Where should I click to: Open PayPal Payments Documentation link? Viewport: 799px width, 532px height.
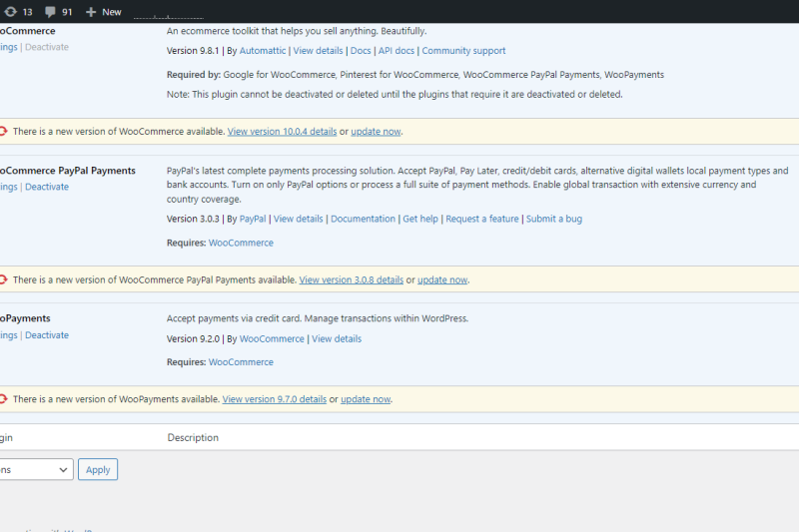363,219
